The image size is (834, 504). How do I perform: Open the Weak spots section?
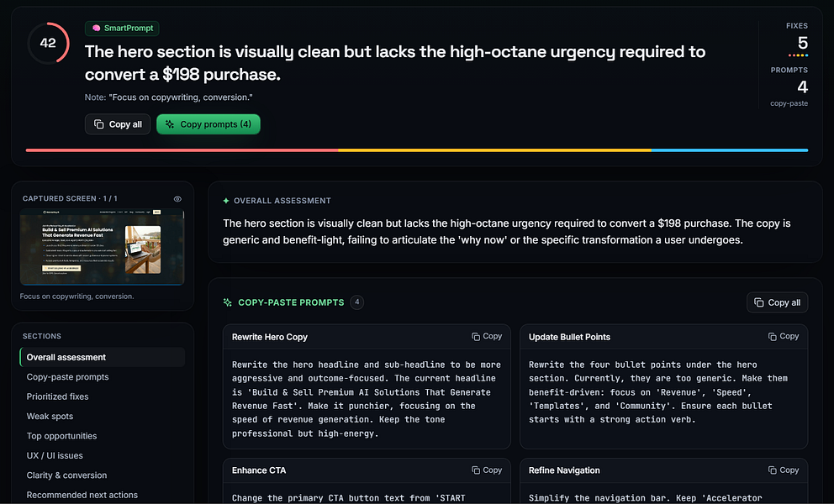point(50,417)
